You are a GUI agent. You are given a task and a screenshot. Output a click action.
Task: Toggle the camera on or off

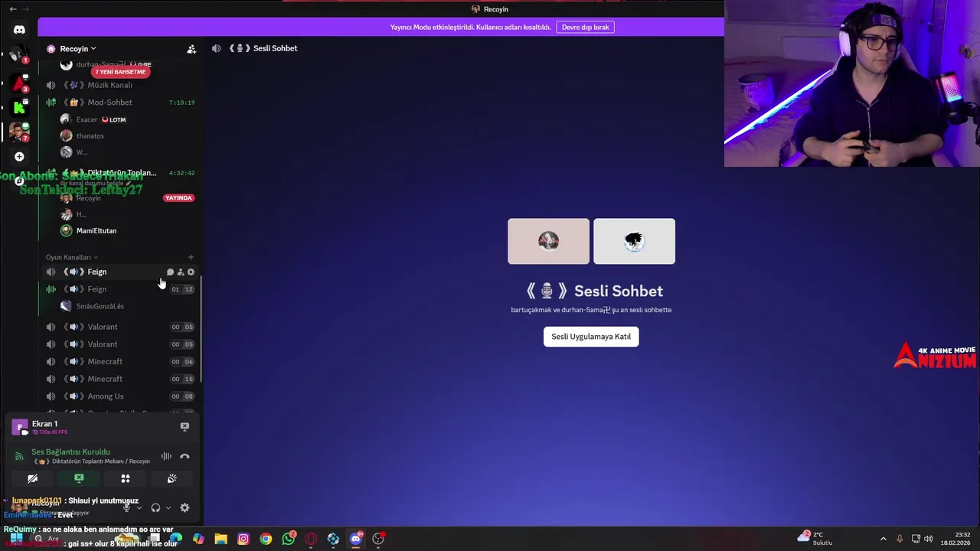[x=33, y=478]
